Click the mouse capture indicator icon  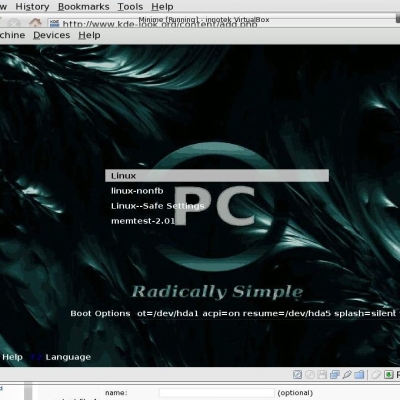point(376,375)
